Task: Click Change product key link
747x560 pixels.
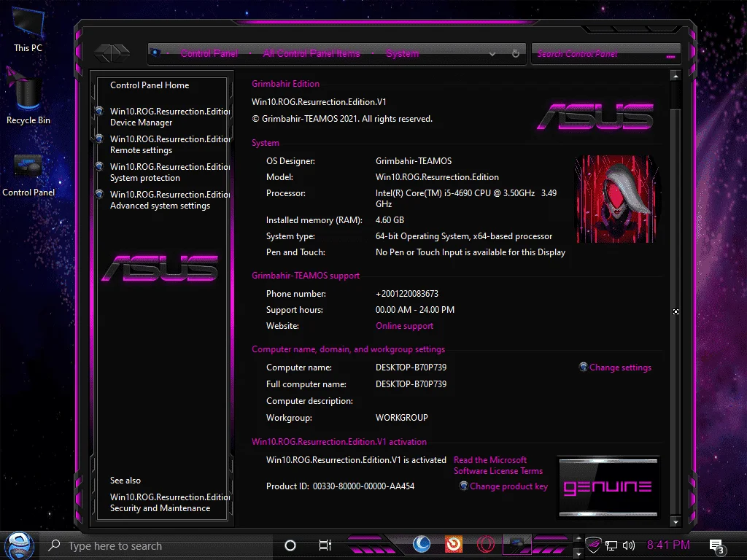Action: coord(508,486)
